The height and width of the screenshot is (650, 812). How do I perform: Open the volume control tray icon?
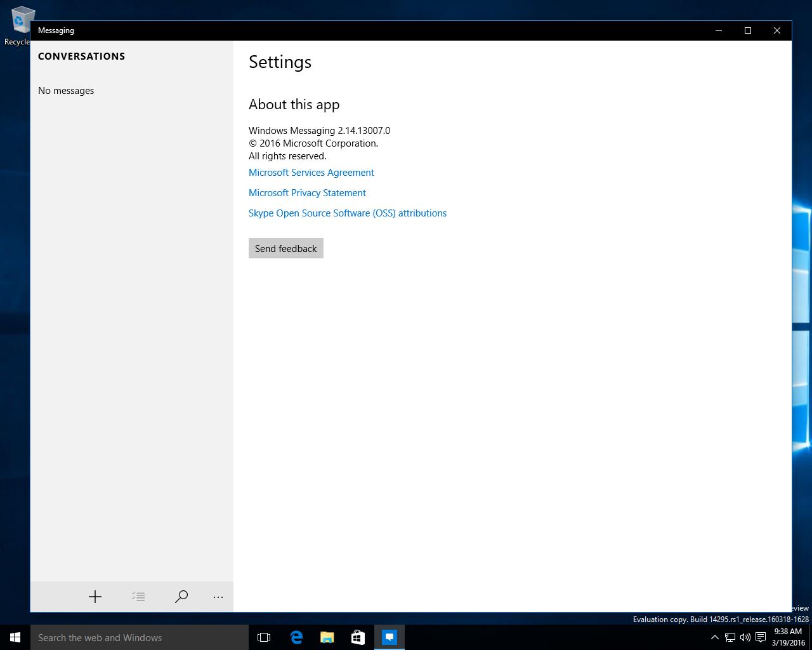[x=745, y=637]
